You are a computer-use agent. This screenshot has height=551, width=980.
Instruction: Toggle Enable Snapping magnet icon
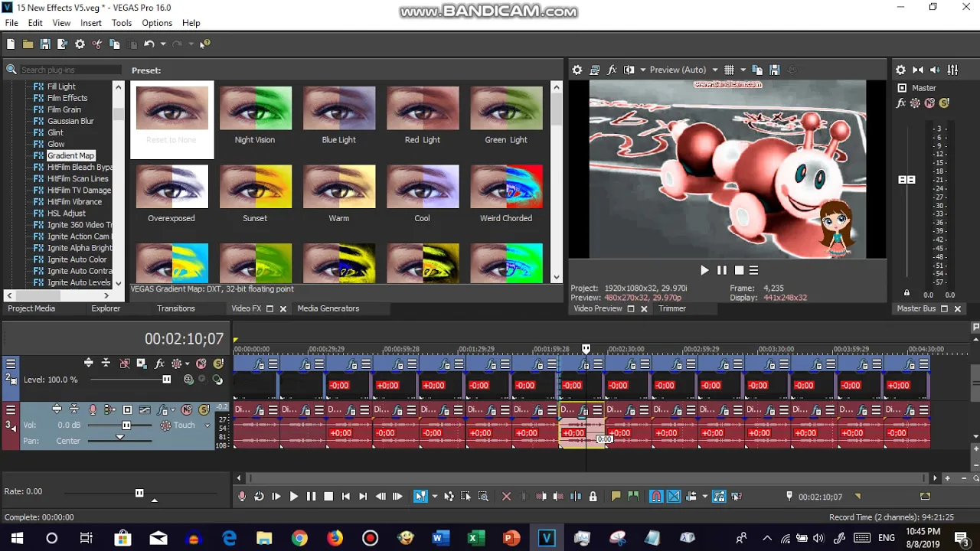coord(656,497)
